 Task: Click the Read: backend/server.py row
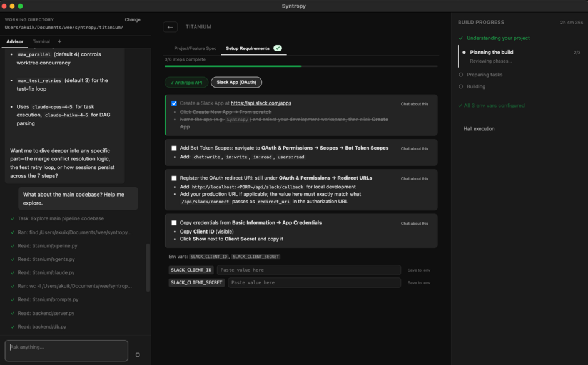pyautogui.click(x=46, y=313)
